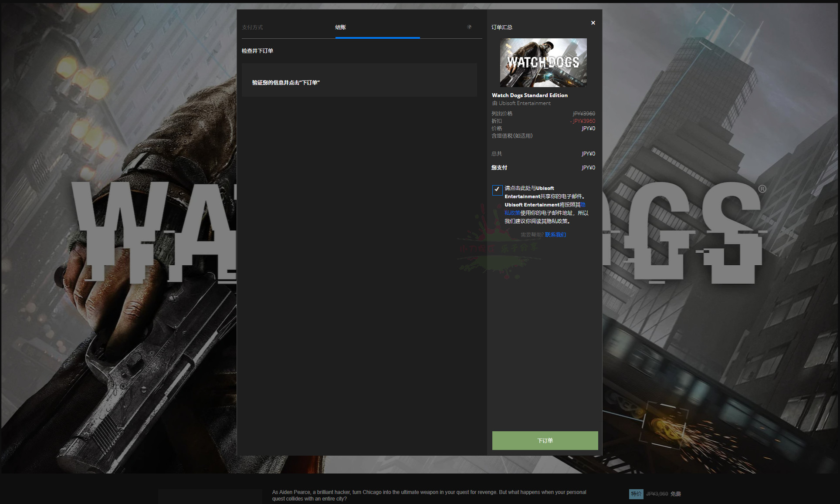Image resolution: width=840 pixels, height=504 pixels.
Task: Click the Watch Dogs cover thumbnail
Action: pos(543,63)
